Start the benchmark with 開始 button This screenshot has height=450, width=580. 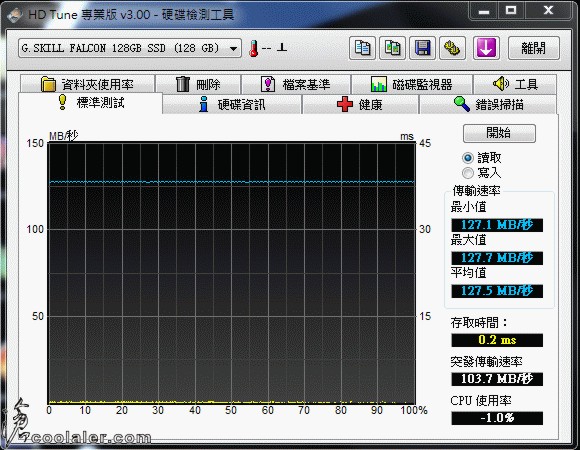499,133
